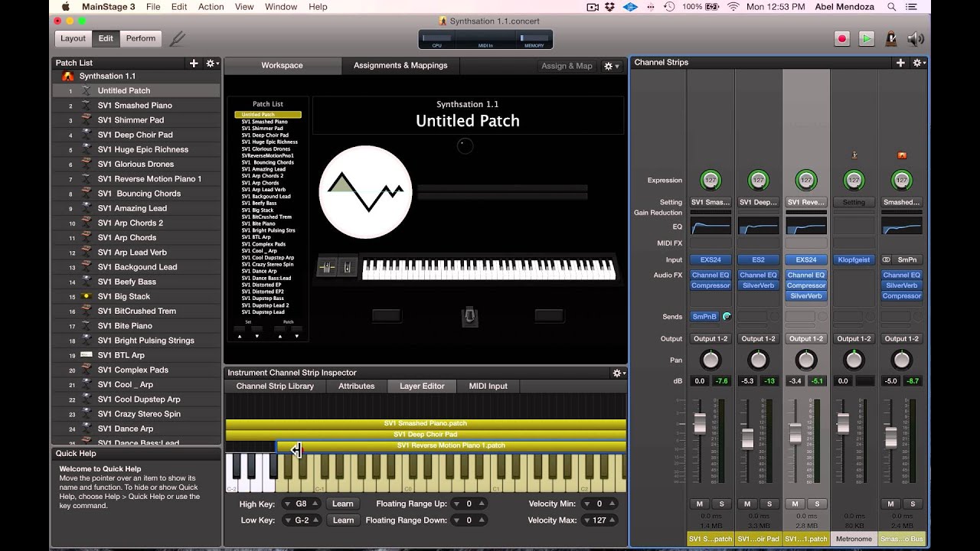Click the pitch wheel control beside workspace keyboard
Viewport: 980px width, 551px height.
[327, 268]
